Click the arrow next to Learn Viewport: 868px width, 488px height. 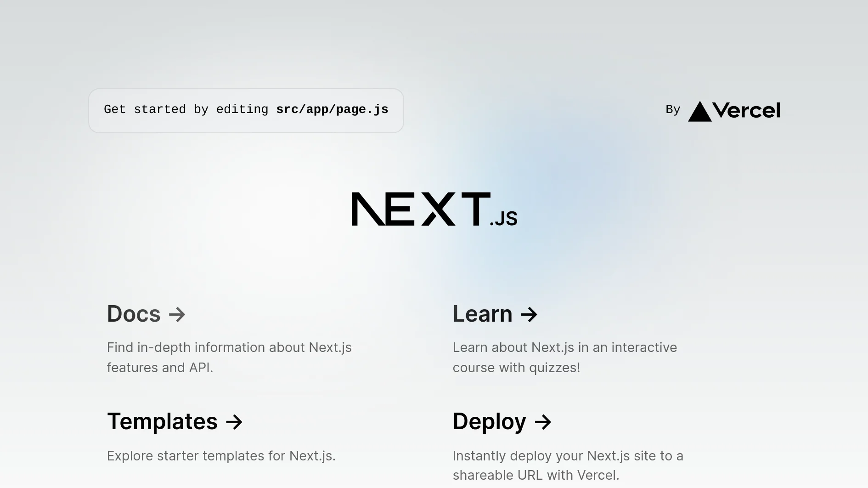coord(529,315)
